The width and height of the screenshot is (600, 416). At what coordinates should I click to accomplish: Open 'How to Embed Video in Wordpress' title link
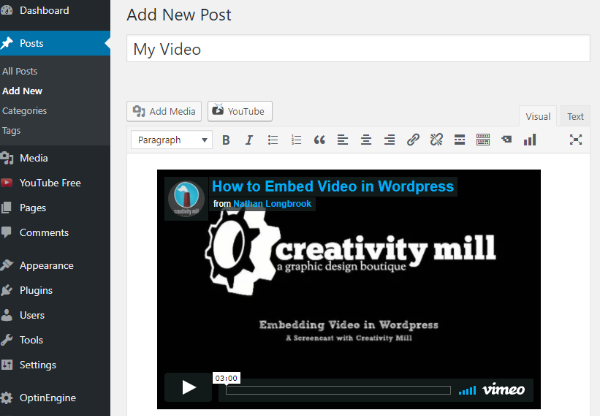point(333,186)
